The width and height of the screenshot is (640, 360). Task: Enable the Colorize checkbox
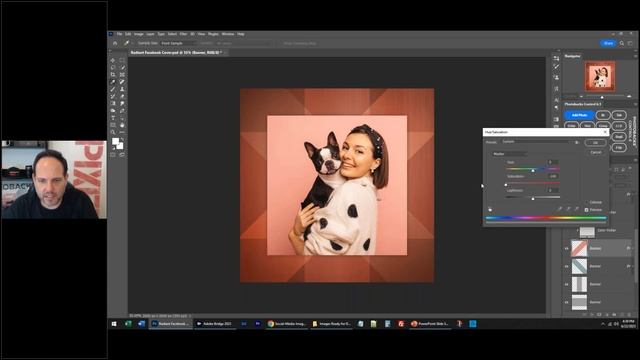(x=587, y=202)
